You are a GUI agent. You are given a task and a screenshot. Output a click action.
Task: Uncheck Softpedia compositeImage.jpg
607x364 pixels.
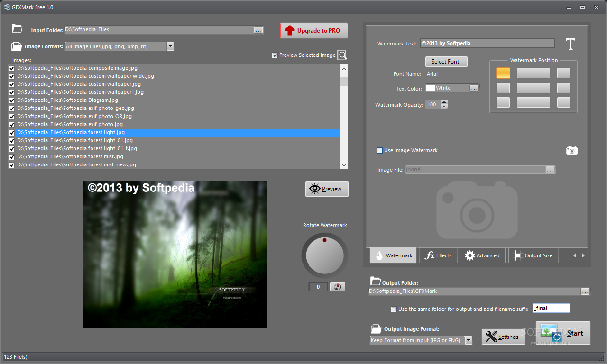tap(12, 68)
